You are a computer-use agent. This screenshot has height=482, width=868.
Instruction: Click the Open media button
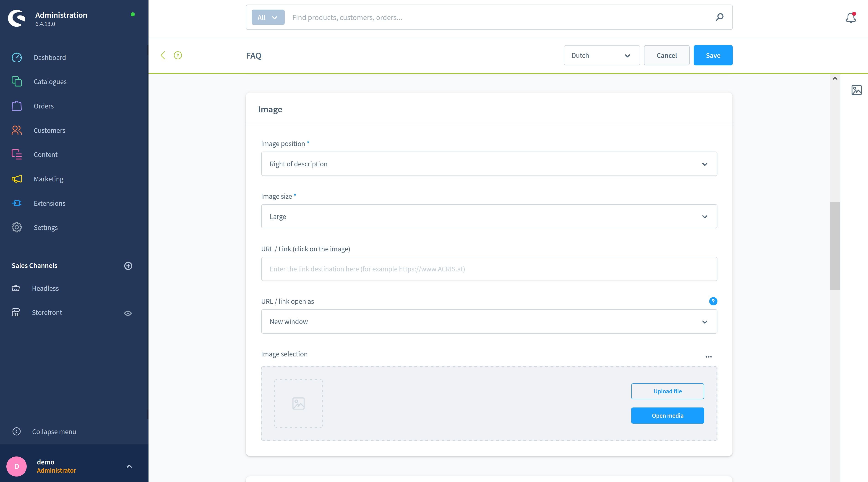(x=667, y=416)
